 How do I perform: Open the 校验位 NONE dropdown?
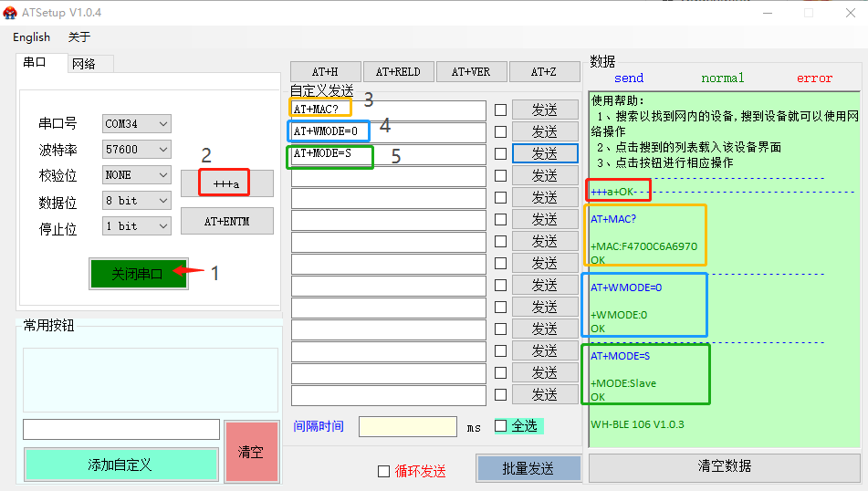(x=137, y=175)
